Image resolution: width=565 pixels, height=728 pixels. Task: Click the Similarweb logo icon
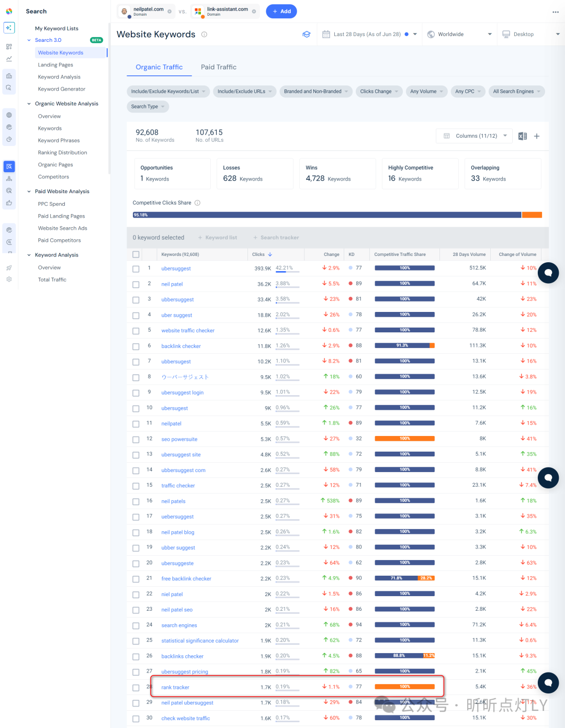(x=9, y=11)
